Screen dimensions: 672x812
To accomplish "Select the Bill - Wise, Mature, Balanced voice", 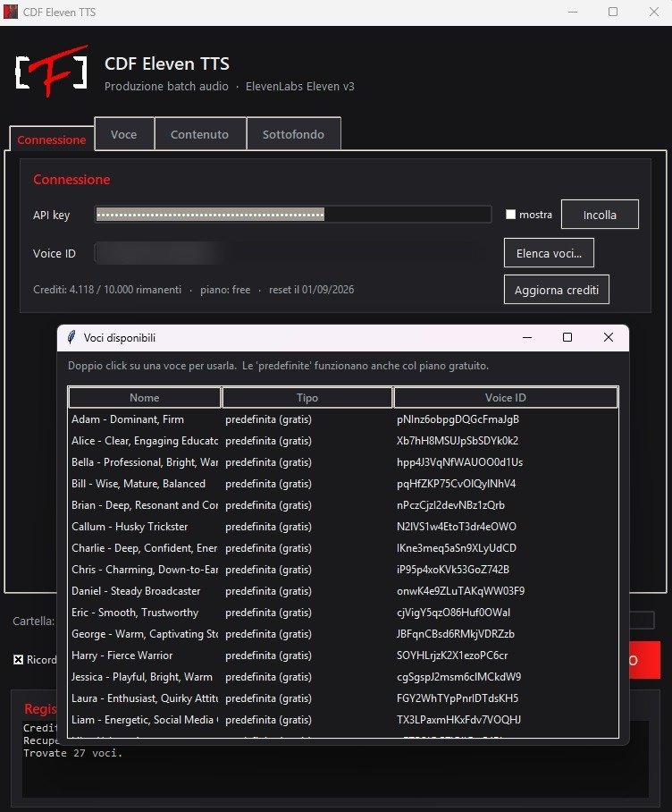I will pos(343,484).
